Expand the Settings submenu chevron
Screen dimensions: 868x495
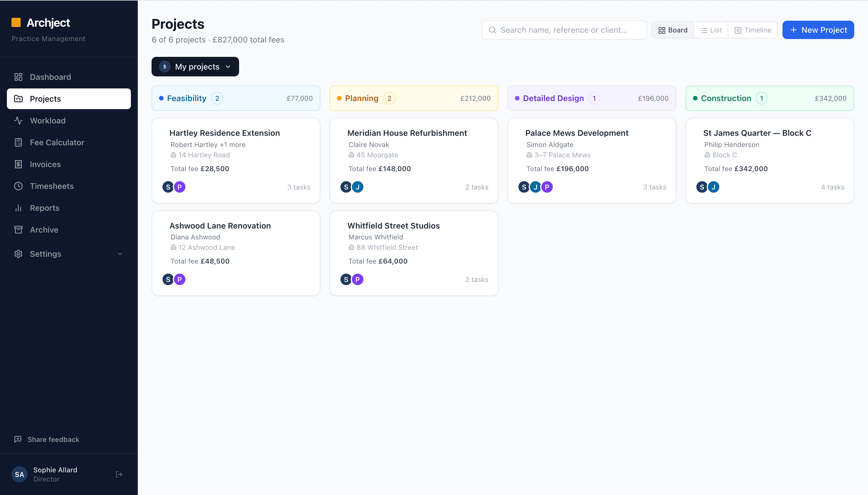120,254
